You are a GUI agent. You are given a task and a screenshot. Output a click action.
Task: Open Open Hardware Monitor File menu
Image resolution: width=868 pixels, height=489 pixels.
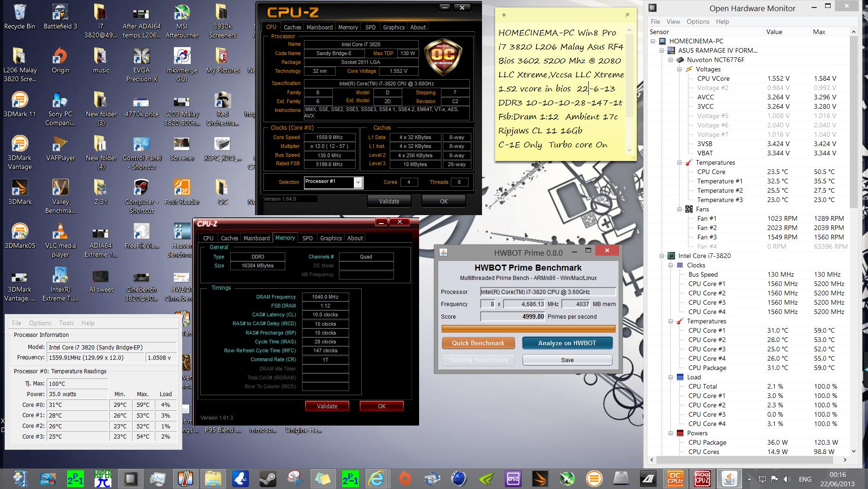click(655, 21)
